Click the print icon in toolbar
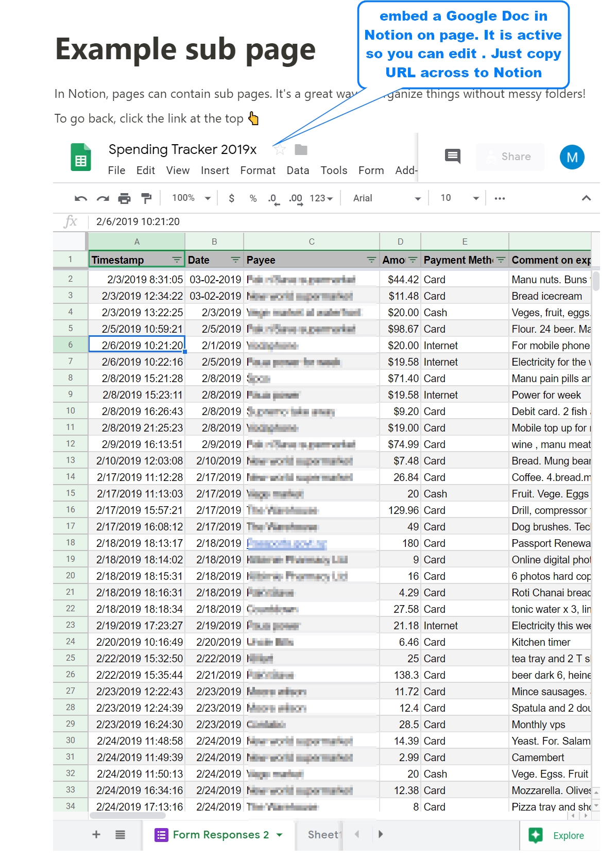Viewport: 616px width, 860px height. click(x=124, y=199)
